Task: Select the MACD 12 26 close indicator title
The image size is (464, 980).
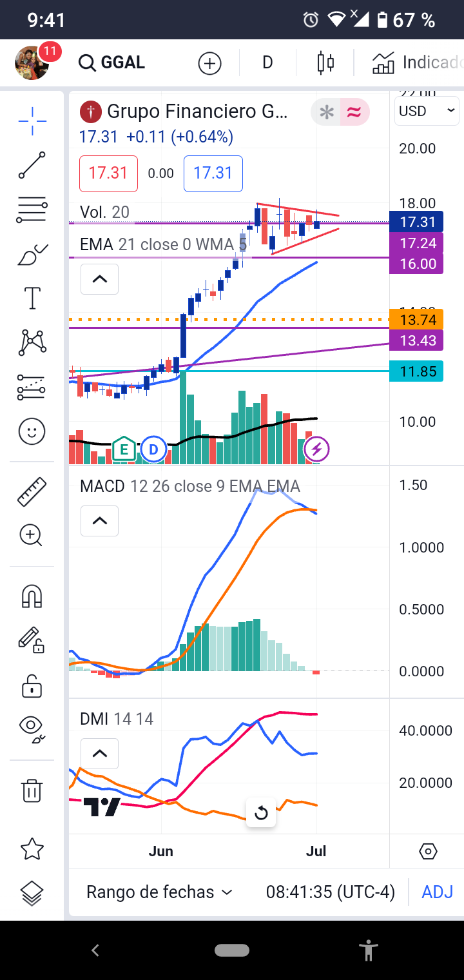Action: click(189, 486)
